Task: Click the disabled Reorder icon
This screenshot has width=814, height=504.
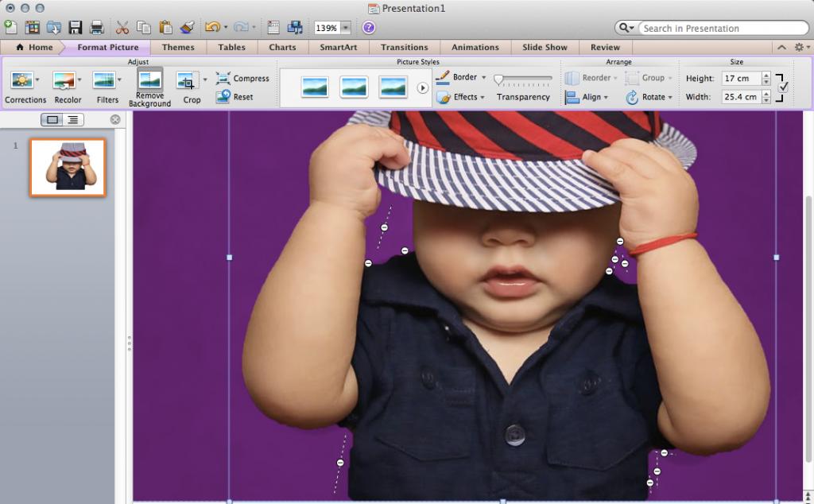Action: [x=572, y=78]
